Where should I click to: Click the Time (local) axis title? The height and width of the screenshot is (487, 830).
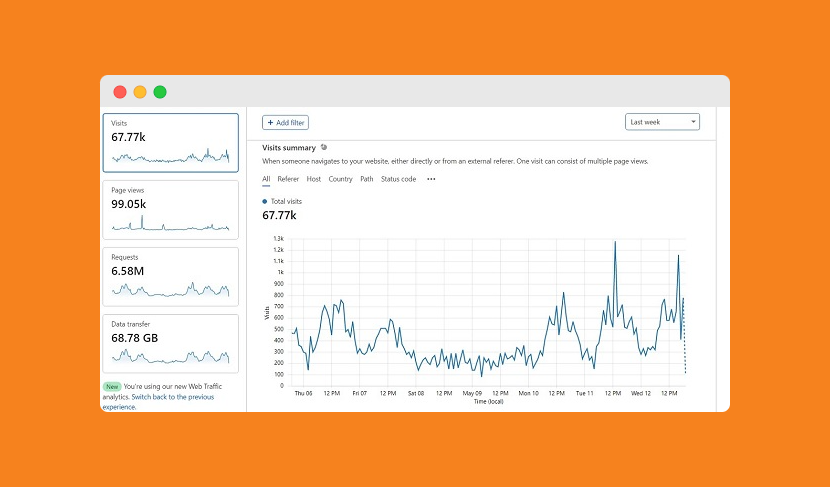pos(489,402)
